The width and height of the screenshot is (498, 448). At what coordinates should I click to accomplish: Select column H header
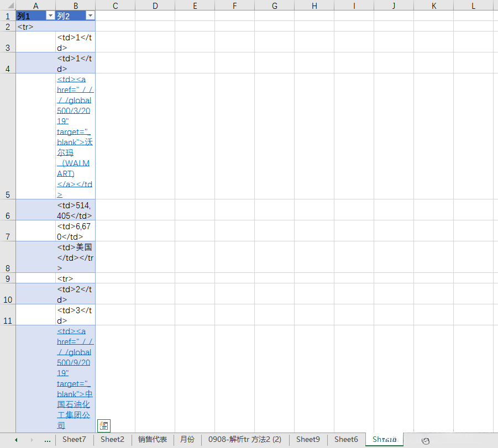tap(314, 6)
